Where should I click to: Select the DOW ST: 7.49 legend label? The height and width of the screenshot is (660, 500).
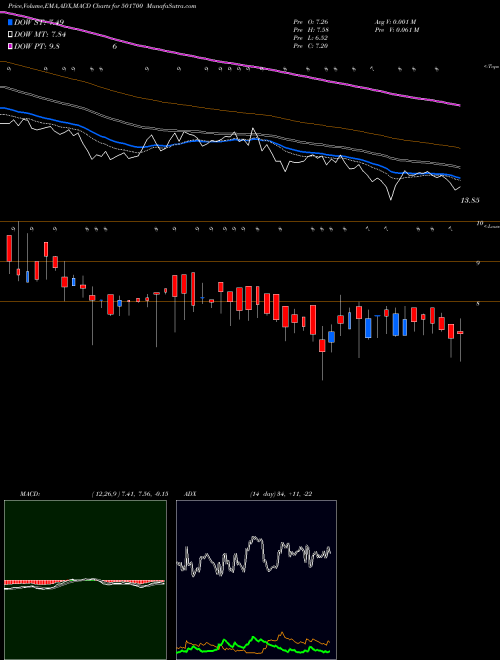pos(39,22)
